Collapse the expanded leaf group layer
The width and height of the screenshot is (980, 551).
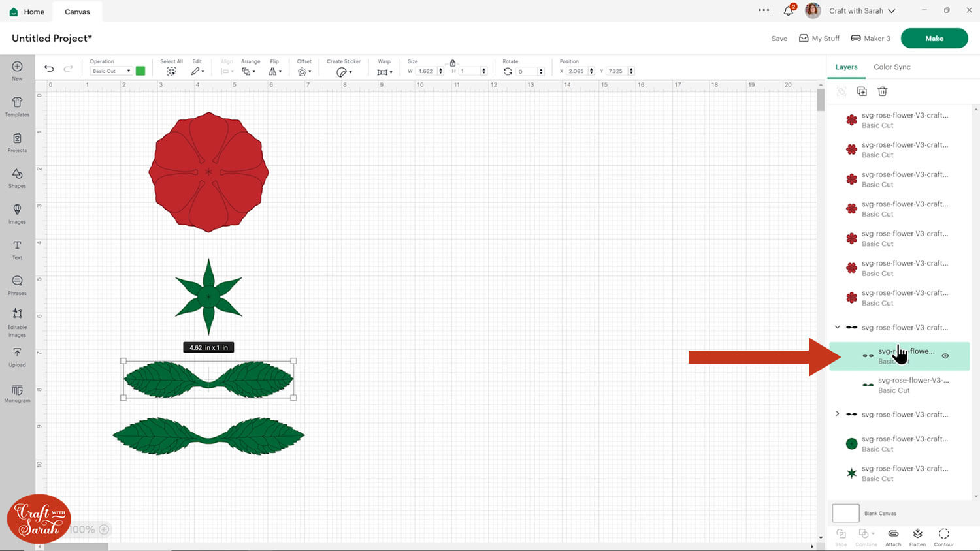pyautogui.click(x=838, y=327)
